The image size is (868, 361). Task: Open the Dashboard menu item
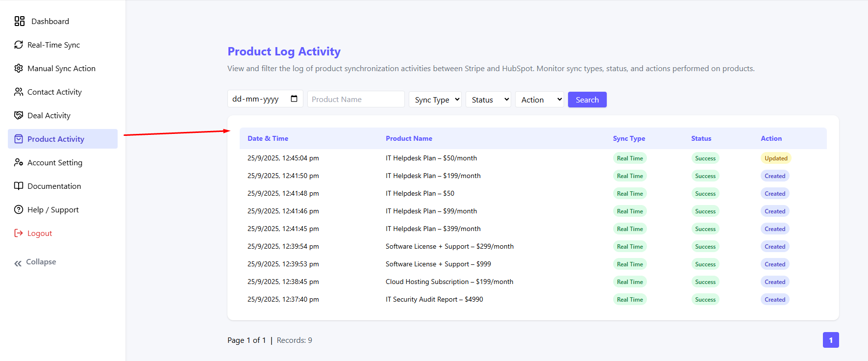point(63,21)
